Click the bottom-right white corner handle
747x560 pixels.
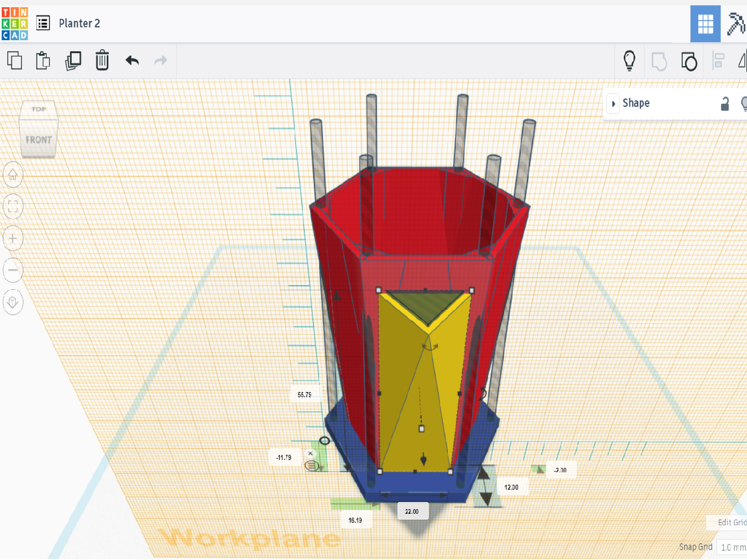tap(450, 472)
